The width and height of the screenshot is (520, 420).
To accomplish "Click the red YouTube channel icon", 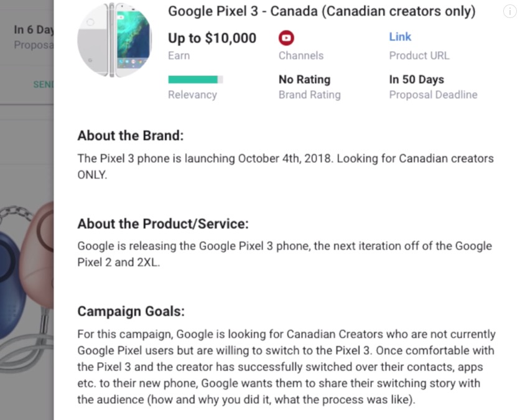I will 286,38.
